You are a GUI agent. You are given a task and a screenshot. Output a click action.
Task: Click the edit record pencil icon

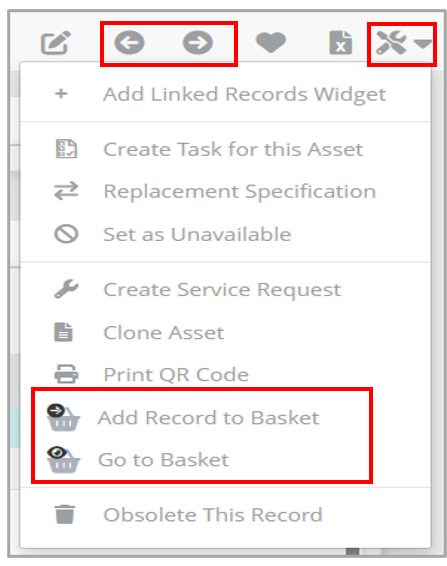(x=55, y=43)
